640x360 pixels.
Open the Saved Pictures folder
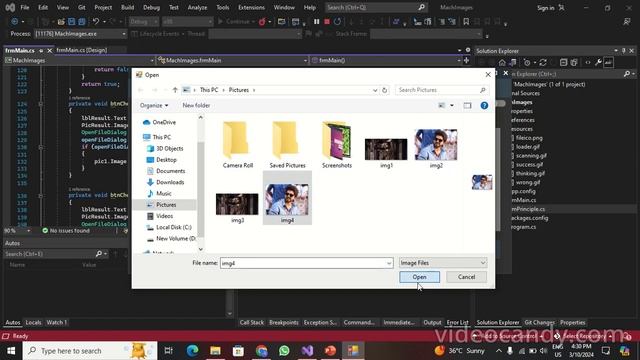(x=287, y=145)
